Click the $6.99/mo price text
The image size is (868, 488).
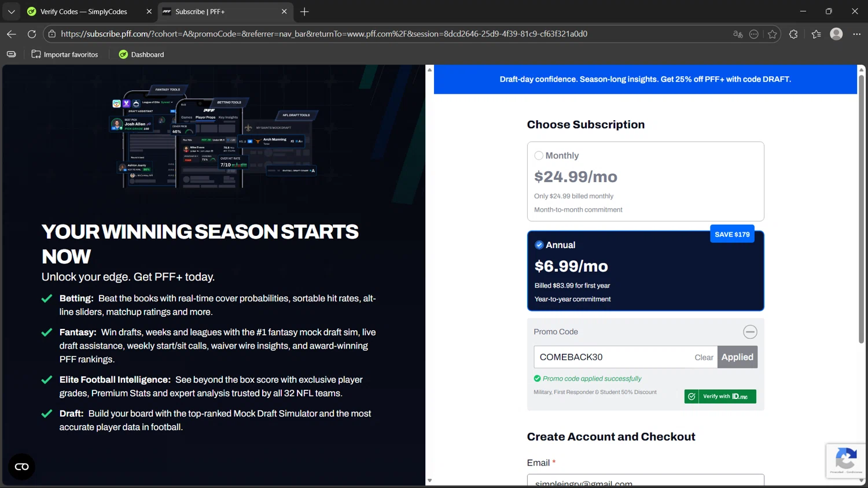(x=571, y=267)
